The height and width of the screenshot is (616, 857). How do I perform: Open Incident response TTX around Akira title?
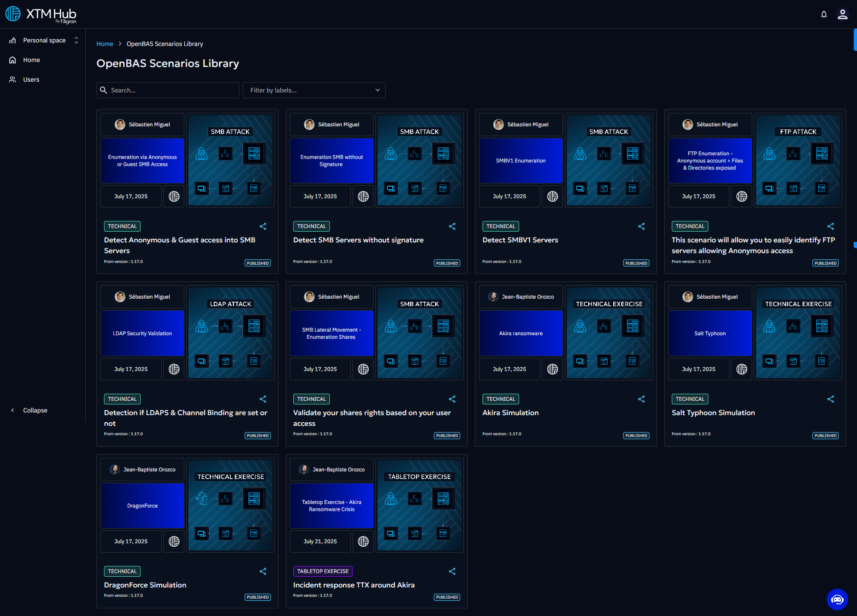[x=354, y=585]
